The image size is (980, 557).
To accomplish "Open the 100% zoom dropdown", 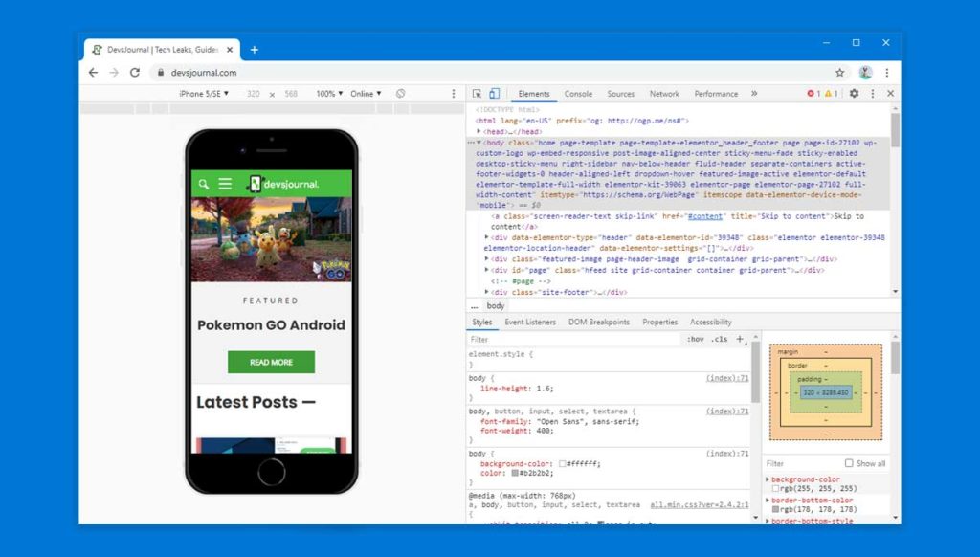I will click(x=327, y=93).
